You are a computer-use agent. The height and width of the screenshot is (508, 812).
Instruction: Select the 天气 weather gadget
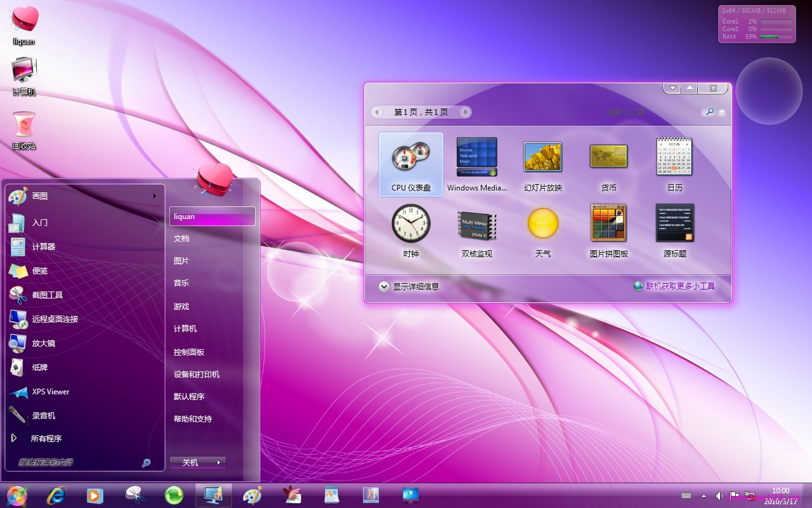543,231
